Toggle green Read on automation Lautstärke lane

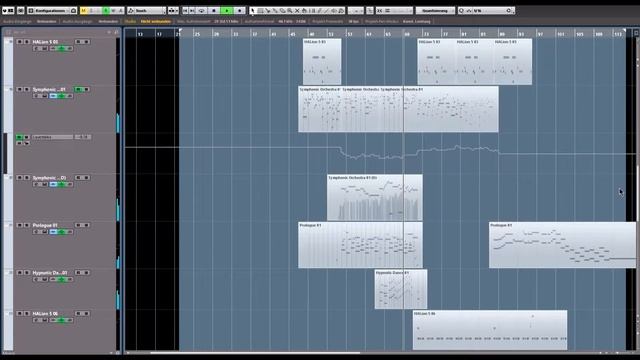[19, 137]
